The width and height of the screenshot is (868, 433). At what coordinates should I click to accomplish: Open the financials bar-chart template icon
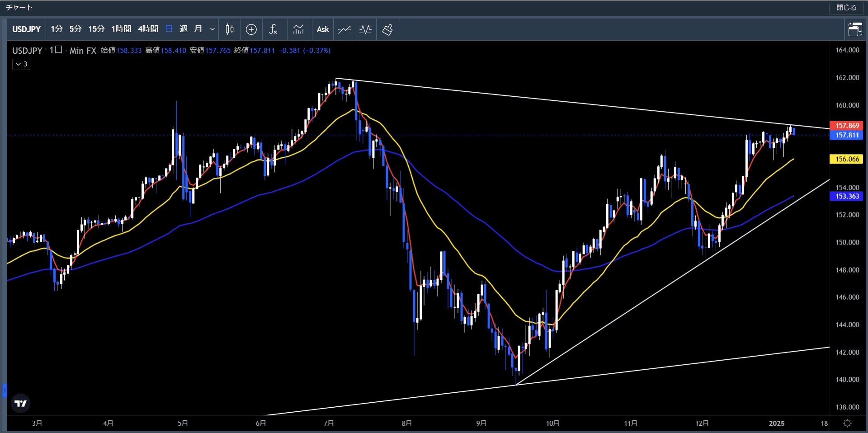click(298, 29)
